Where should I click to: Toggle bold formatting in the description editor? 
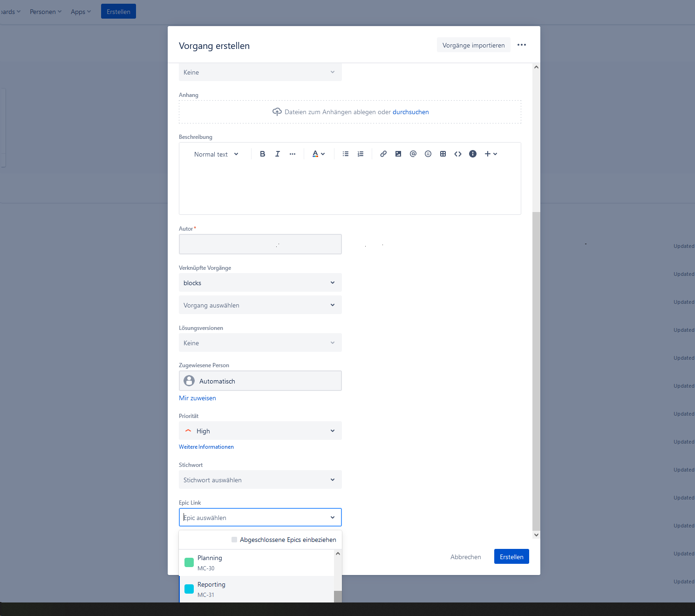[262, 154]
